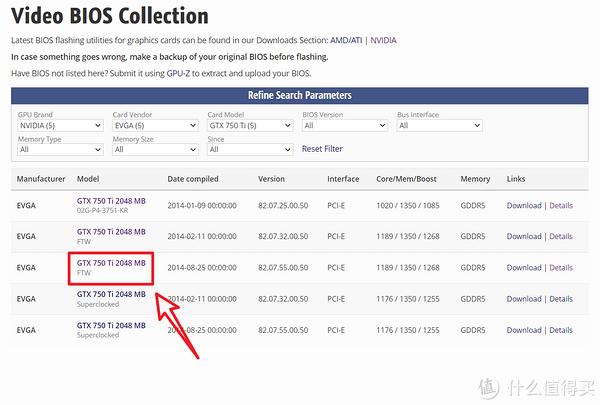Download FTW BIOS compiled 2014-08-25

524,268
